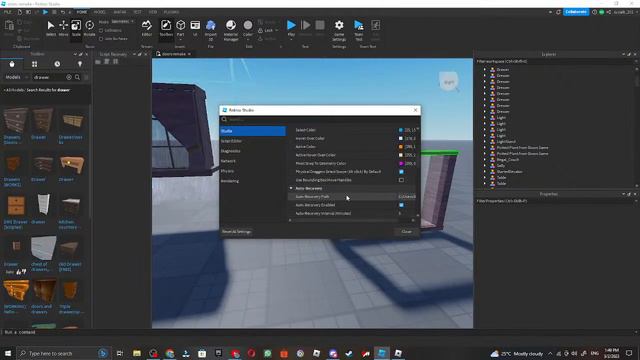Image resolution: width=640 pixels, height=360 pixels.
Task: Open Windows Start menu
Action: point(8,353)
